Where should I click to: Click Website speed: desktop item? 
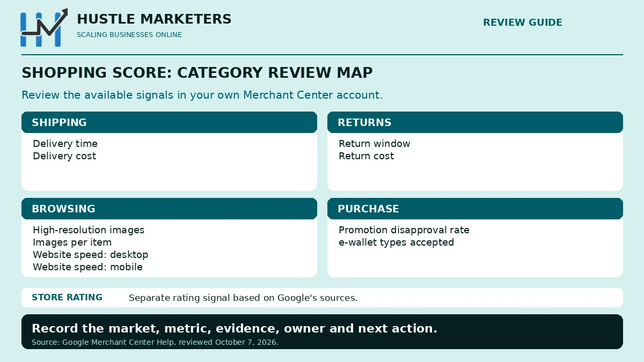point(90,255)
